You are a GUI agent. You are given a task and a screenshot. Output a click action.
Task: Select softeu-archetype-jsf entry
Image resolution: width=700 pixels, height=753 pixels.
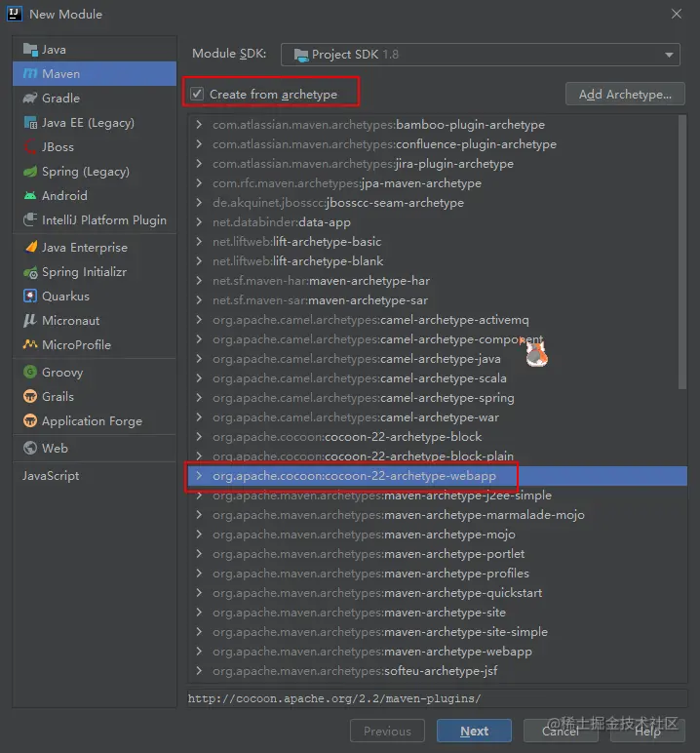(438, 670)
